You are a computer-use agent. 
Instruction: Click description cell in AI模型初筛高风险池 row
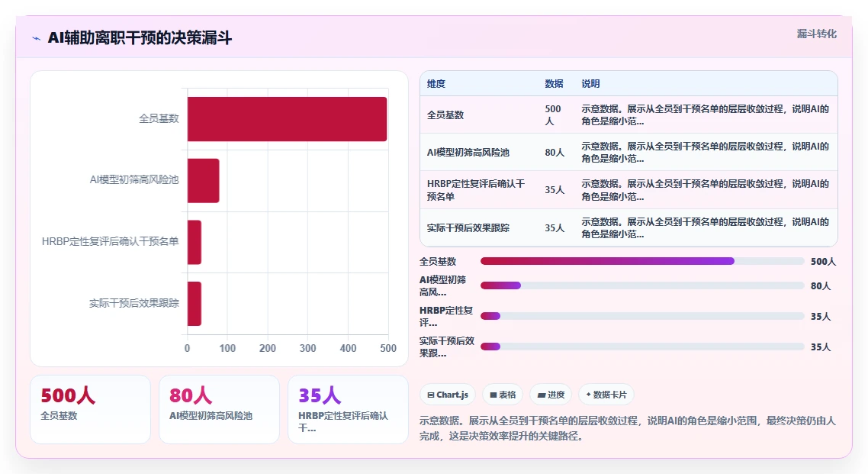[x=706, y=153]
